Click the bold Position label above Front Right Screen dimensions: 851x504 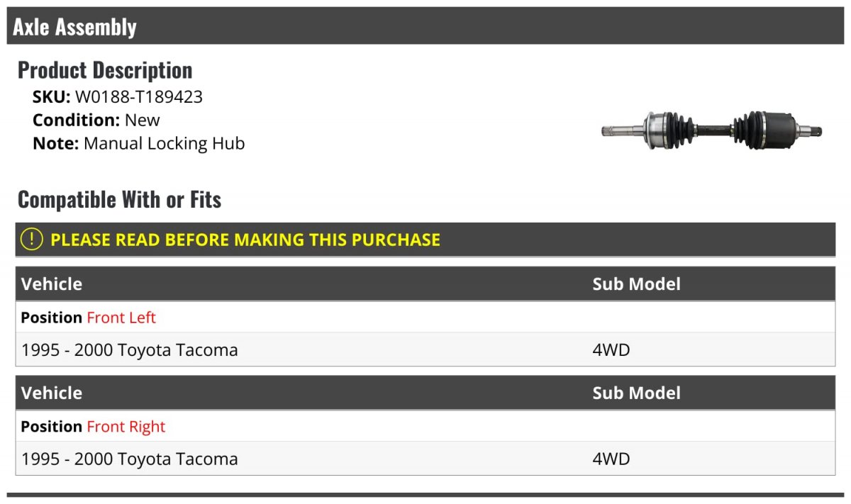pyautogui.click(x=51, y=427)
